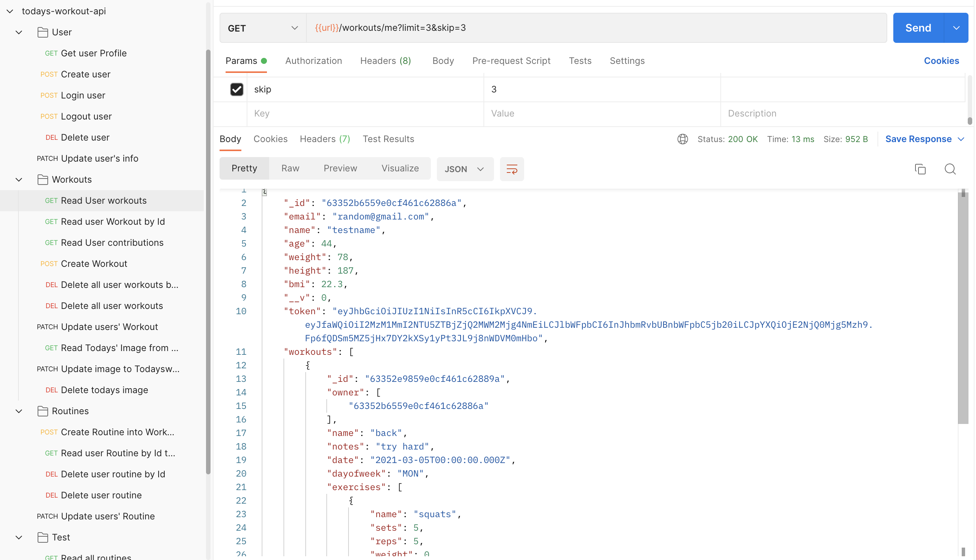Switch to the Authorization tab
976x560 pixels.
(x=314, y=61)
